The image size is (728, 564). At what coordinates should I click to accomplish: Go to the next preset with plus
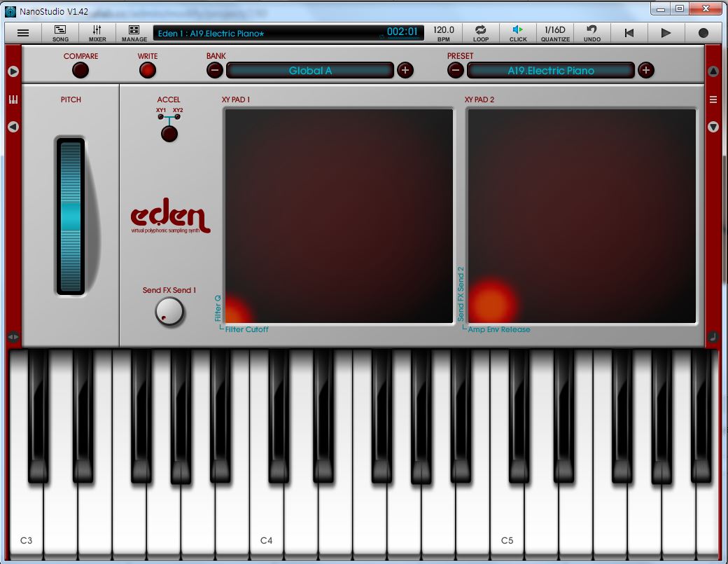[646, 71]
